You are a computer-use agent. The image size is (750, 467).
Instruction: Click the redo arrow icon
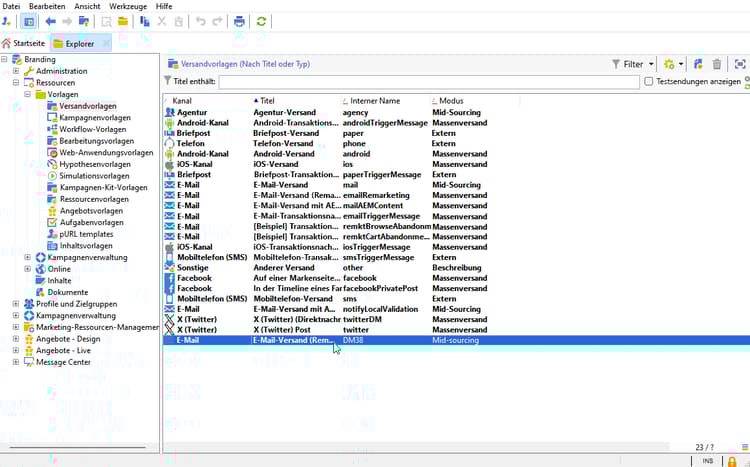click(x=218, y=22)
